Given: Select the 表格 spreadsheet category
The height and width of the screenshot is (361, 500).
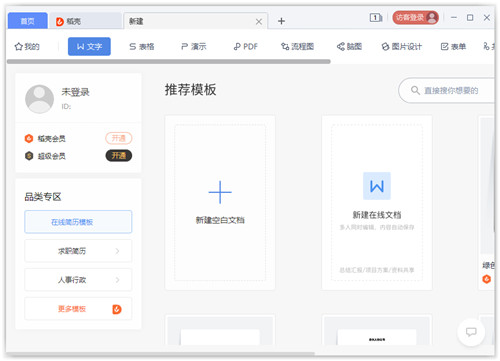Looking at the screenshot, I should [x=142, y=46].
